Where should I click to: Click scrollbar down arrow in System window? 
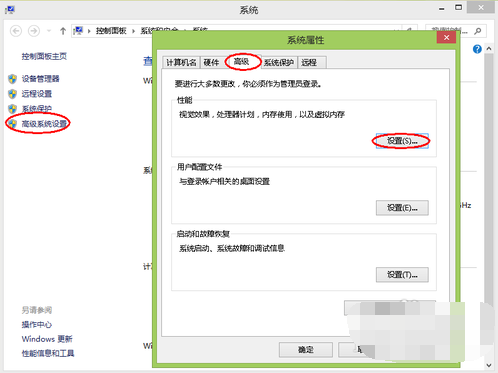[x=489, y=365]
